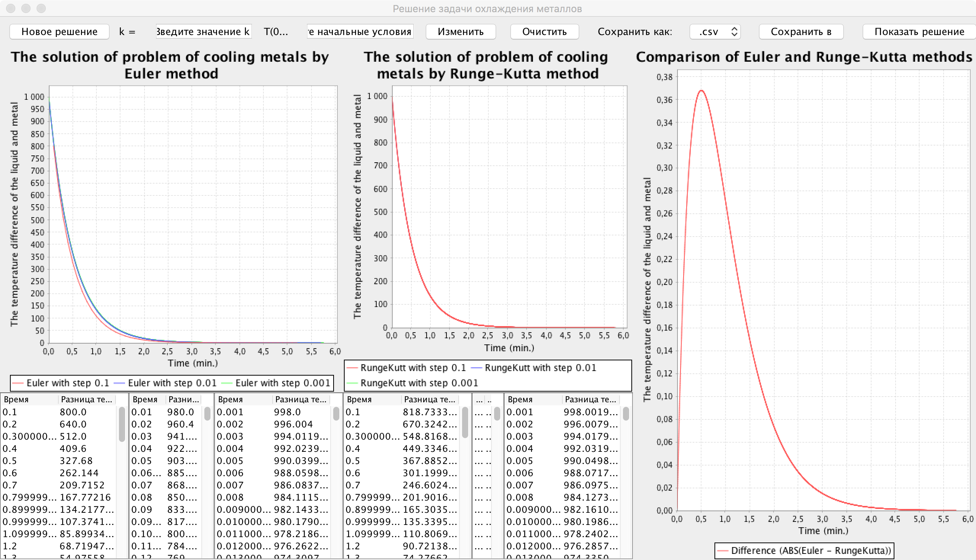Open the .csv save format dropdown
976x560 pixels.
coord(715,32)
